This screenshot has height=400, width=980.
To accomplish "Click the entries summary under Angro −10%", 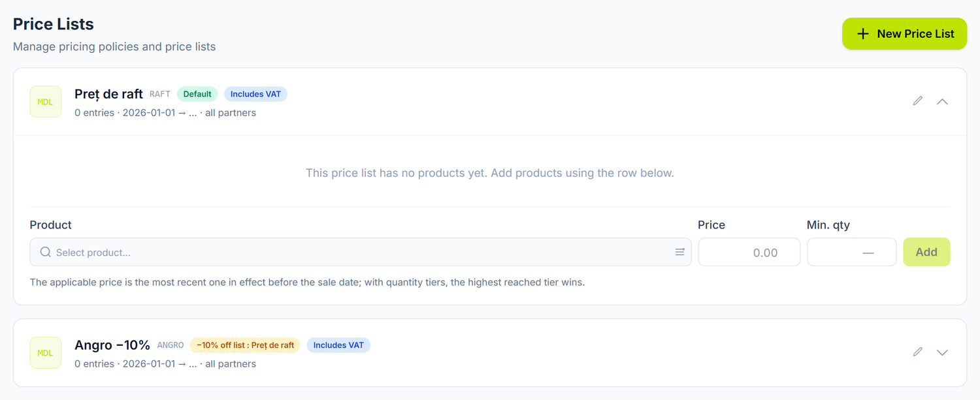I will point(165,364).
